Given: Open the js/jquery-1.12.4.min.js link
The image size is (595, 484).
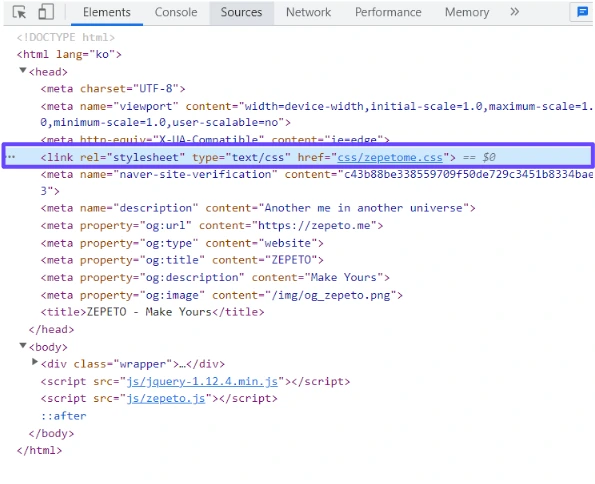Looking at the screenshot, I should coord(202,381).
